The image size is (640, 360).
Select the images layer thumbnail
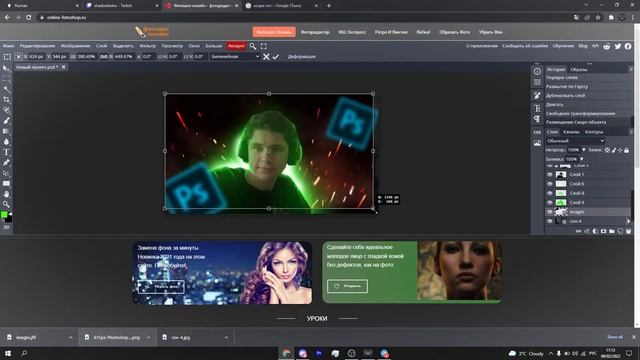(561, 212)
